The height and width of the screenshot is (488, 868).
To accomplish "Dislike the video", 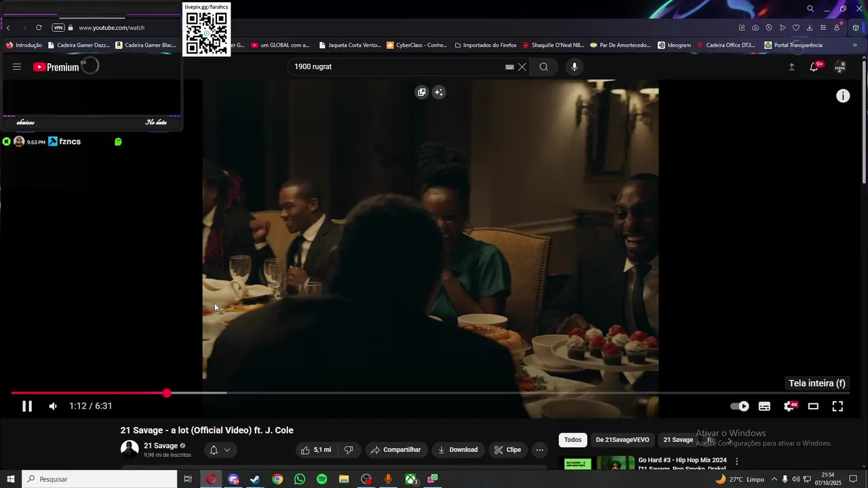I will [349, 450].
